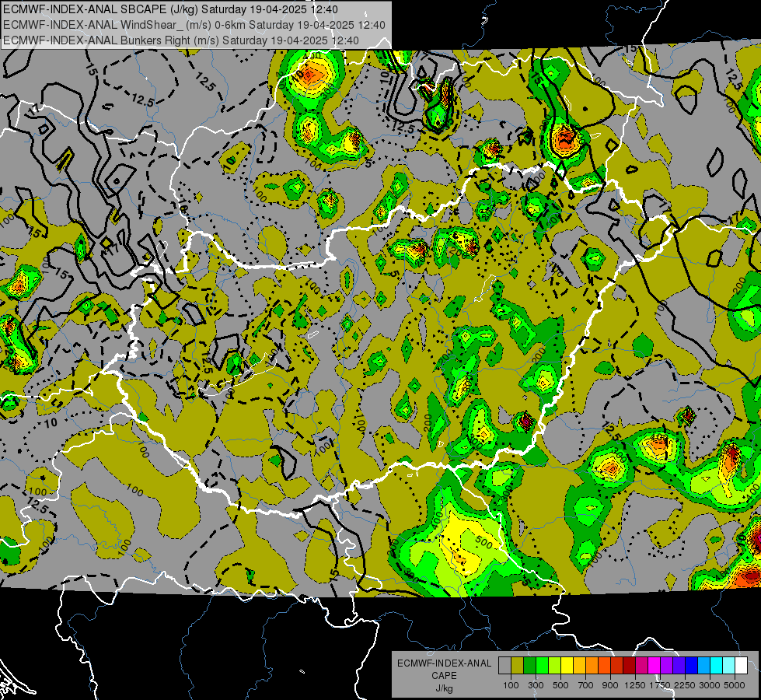Click the legend tick value 1250
Image resolution: width=761 pixels, height=700 pixels.
[635, 685]
